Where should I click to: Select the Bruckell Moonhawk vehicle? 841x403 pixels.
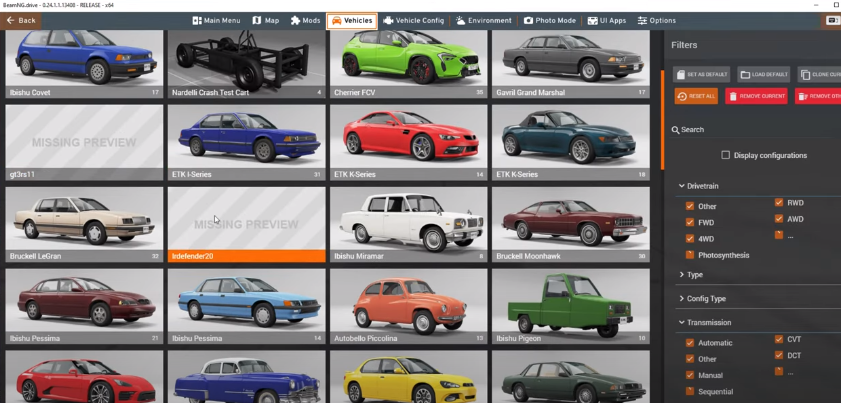pos(571,224)
